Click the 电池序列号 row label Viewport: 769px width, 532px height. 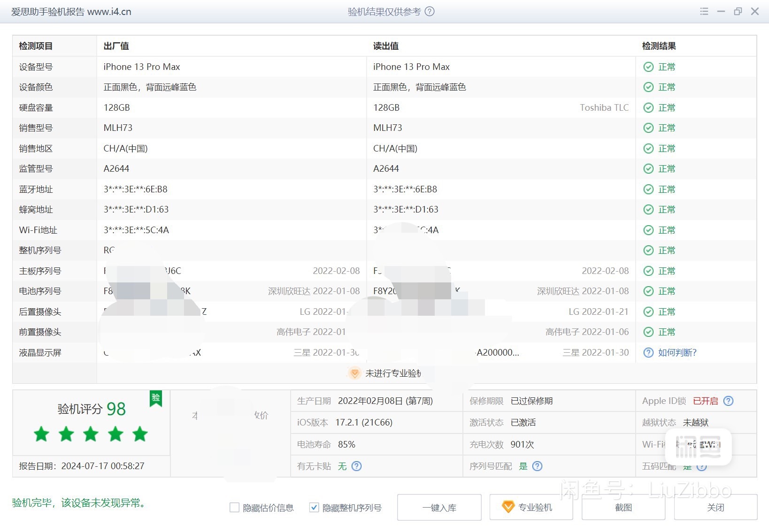40,291
